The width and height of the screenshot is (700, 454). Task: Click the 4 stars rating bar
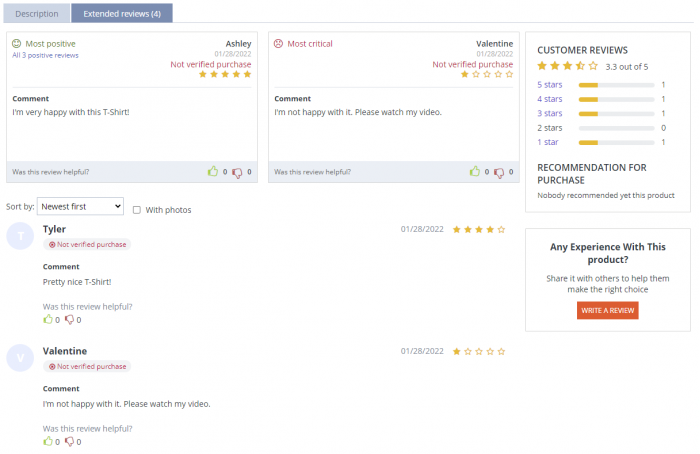tap(617, 99)
